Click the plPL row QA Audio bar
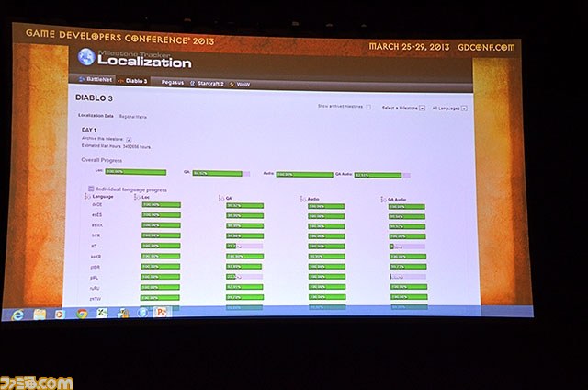This screenshot has width=588, height=390. pos(408,277)
